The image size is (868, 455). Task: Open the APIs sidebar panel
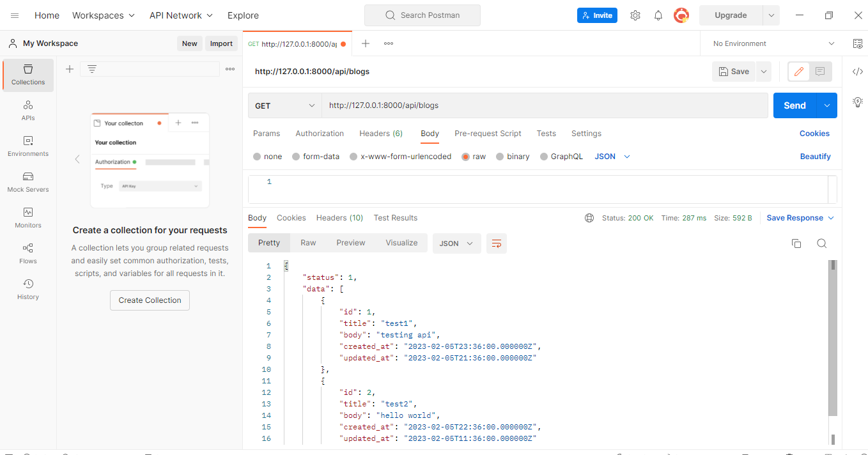28,111
